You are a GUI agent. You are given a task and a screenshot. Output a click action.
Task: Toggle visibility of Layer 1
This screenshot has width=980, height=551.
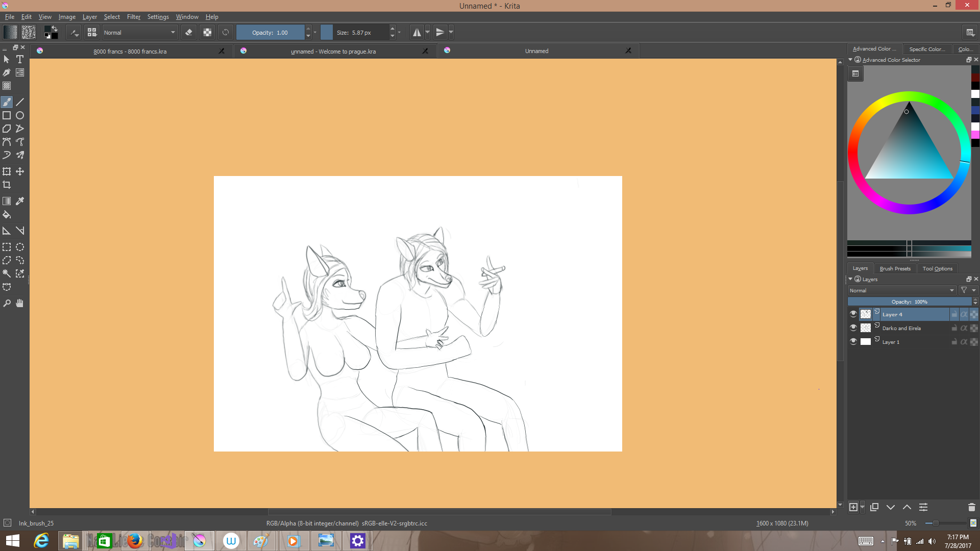pyautogui.click(x=853, y=341)
